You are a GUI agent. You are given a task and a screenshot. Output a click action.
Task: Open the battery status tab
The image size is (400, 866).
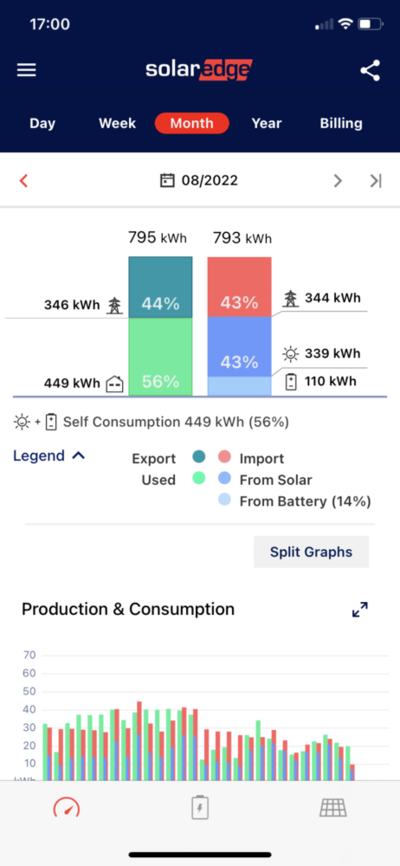[200, 807]
